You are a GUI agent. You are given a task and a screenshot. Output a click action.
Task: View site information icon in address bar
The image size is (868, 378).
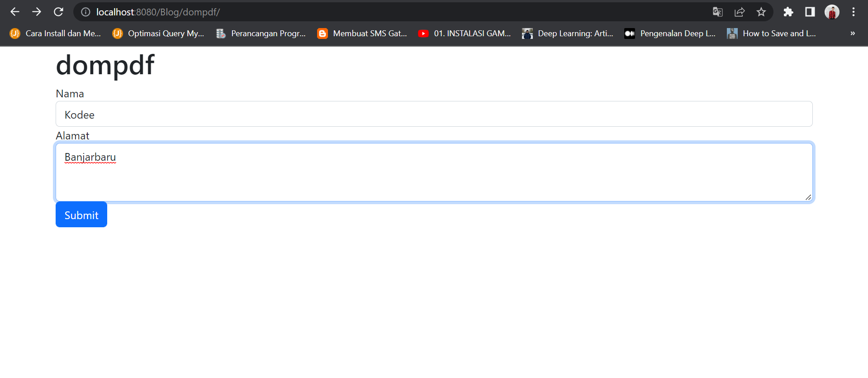coord(85,12)
